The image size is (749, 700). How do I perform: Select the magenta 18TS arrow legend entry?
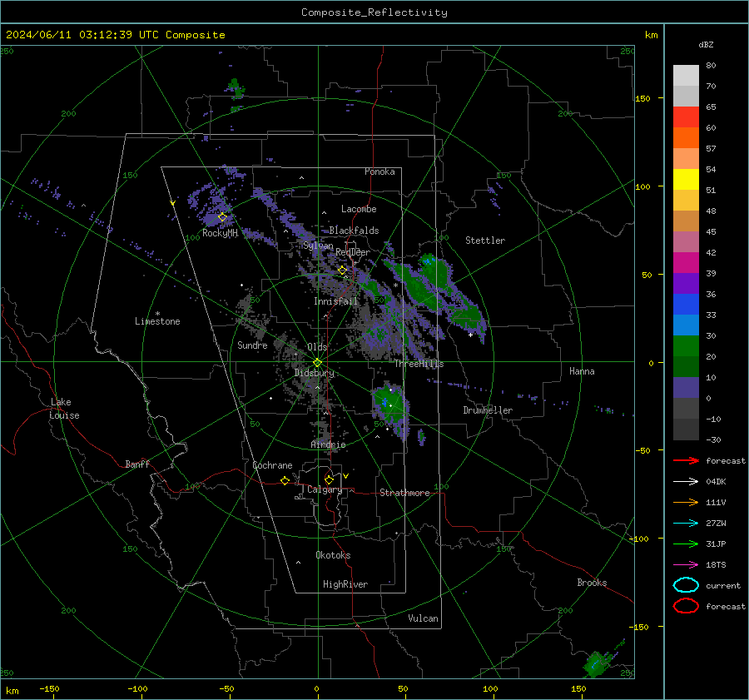coord(686,565)
